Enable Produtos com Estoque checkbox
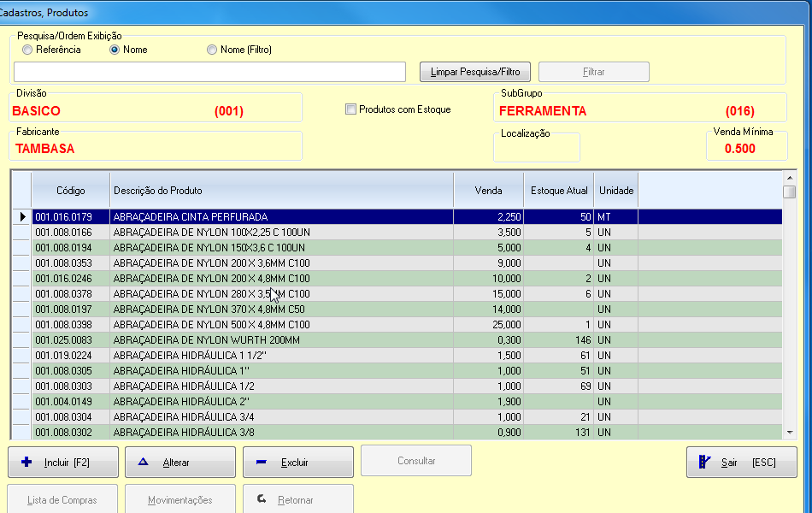812x513 pixels. pyautogui.click(x=350, y=109)
